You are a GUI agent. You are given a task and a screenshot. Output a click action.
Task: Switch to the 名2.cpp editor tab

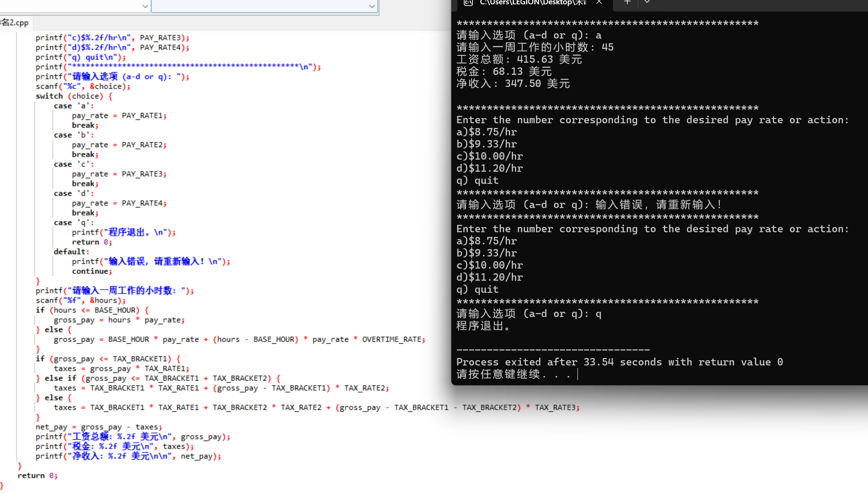(16, 23)
